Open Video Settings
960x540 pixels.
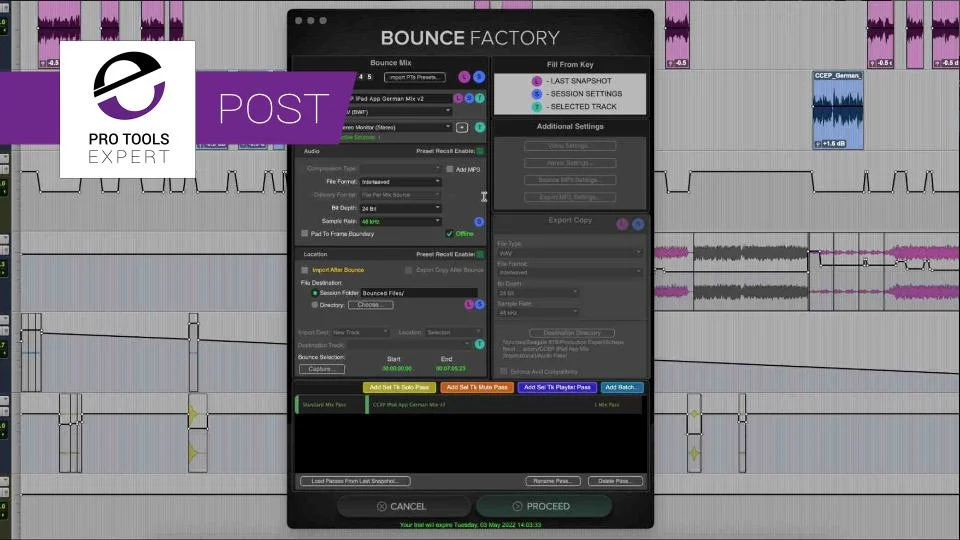tap(570, 146)
